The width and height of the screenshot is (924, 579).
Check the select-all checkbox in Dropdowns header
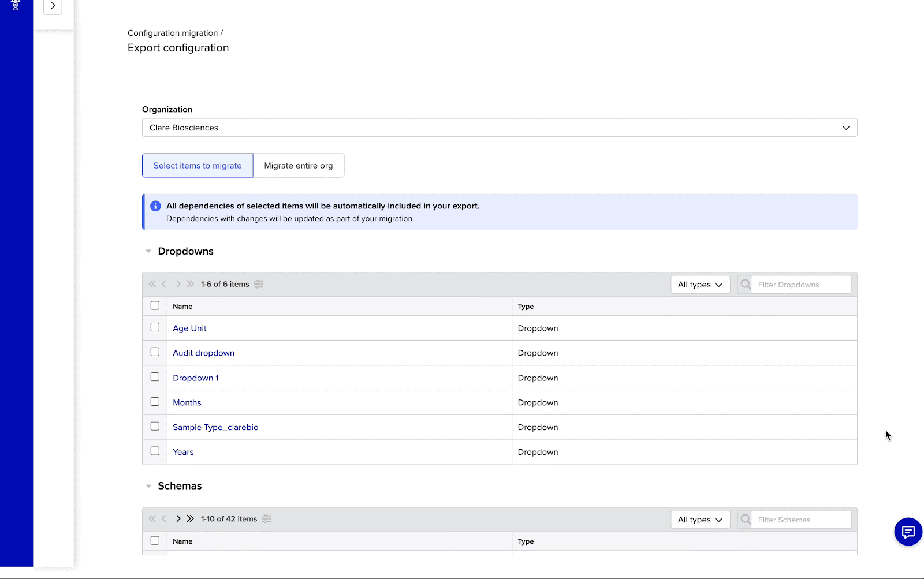coord(154,305)
